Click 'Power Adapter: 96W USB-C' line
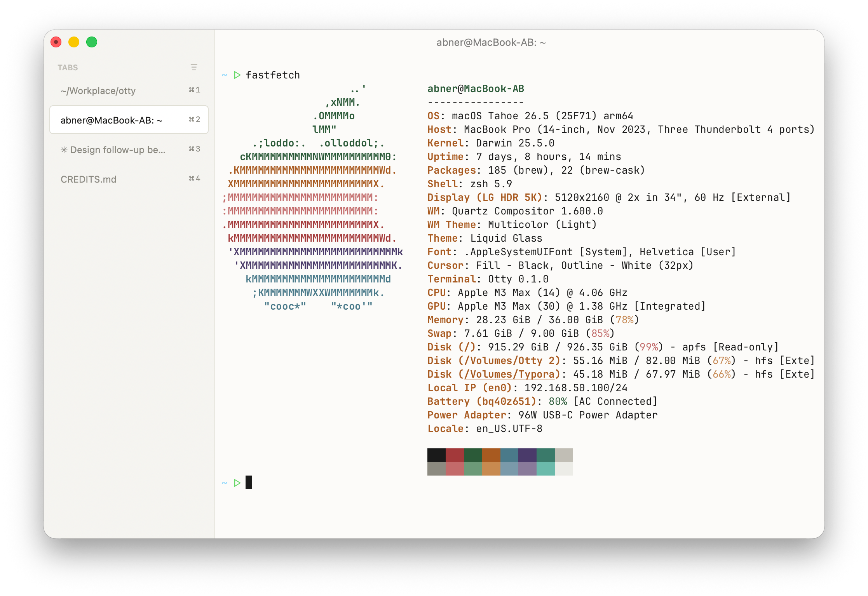Screen dimensions: 868x596 [542, 415]
